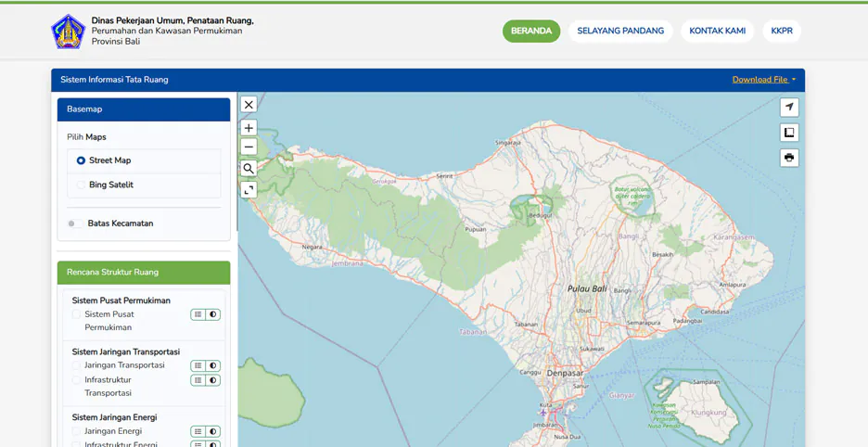Close the map sidebar with X button
Screen dimensions: 868x447
click(x=249, y=104)
